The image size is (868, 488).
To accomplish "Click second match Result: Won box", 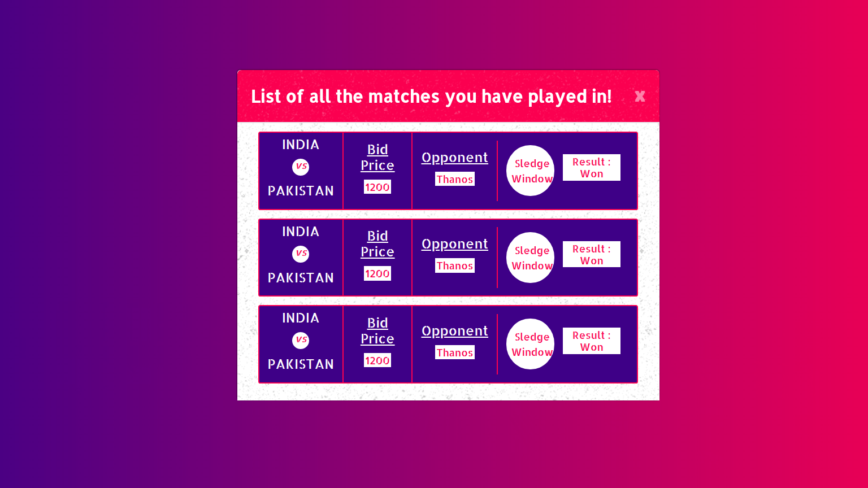I will [x=592, y=254].
